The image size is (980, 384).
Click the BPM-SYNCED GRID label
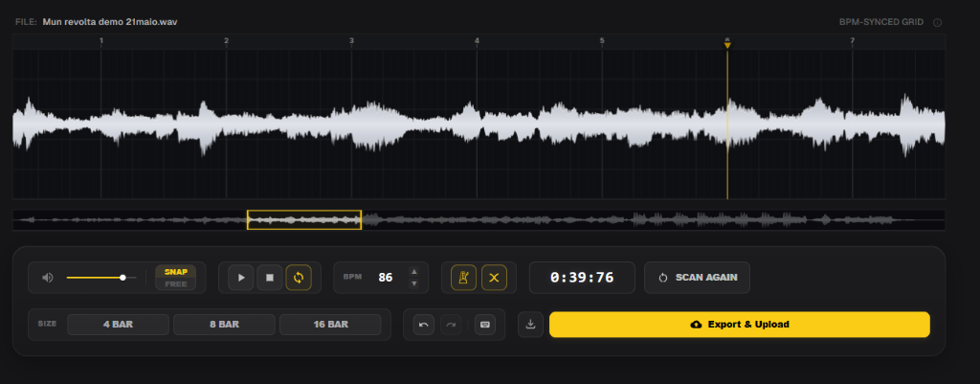tap(881, 23)
